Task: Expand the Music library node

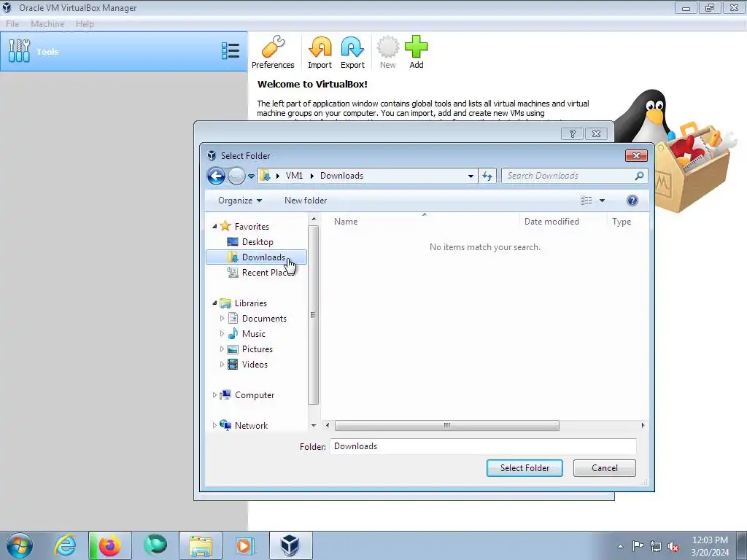Action: click(x=222, y=333)
